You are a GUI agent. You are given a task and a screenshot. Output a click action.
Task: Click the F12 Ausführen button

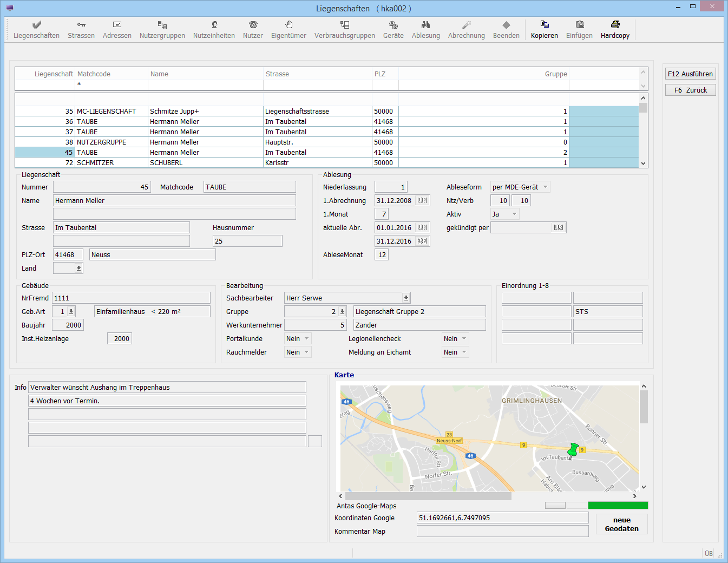click(690, 74)
